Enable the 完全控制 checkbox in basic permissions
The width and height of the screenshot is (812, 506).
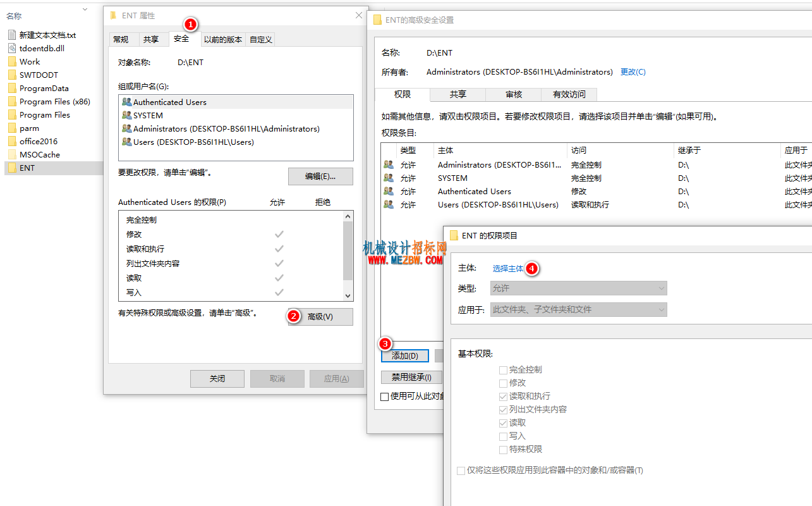504,369
